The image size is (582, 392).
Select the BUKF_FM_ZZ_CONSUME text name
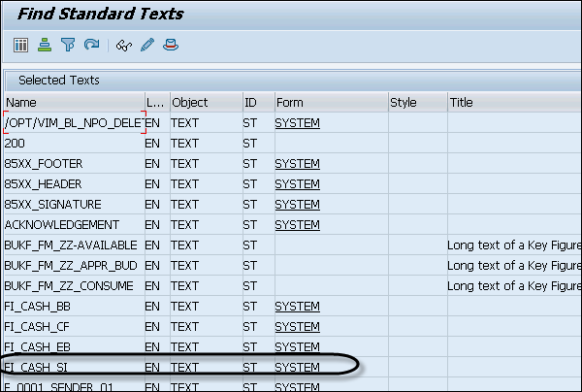[x=69, y=286]
